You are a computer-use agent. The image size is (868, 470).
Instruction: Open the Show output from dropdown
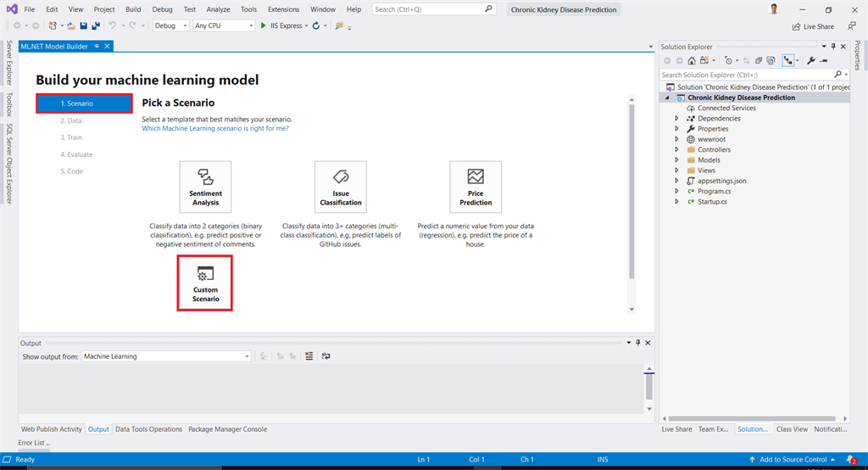tap(166, 356)
